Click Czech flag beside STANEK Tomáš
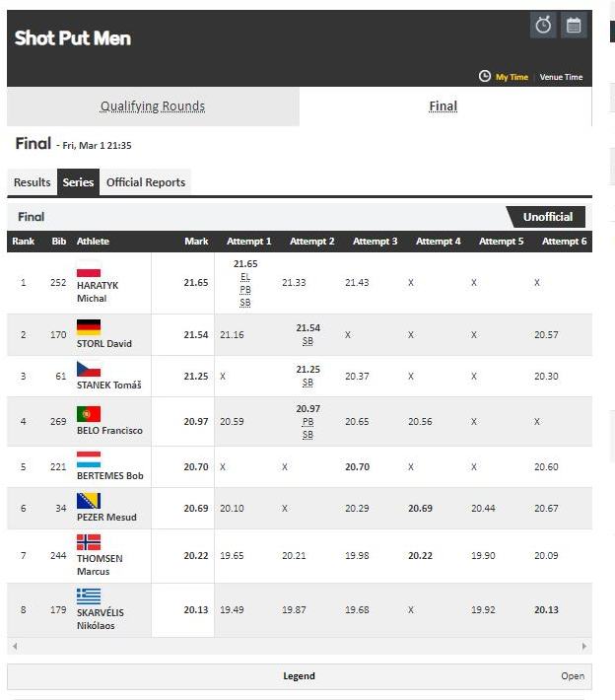 [89, 370]
